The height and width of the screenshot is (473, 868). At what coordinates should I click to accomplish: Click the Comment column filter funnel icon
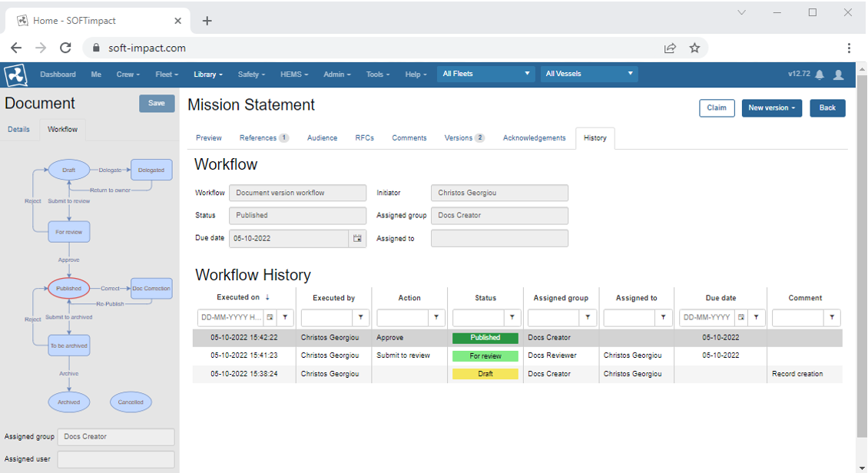pyautogui.click(x=832, y=318)
